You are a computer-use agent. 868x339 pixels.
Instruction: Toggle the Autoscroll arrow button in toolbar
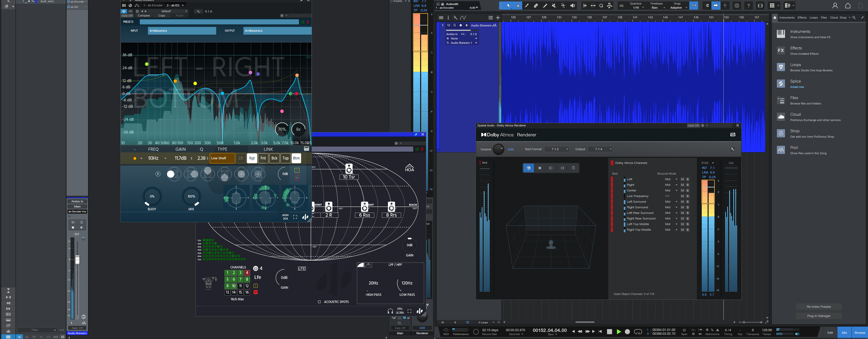[716, 6]
